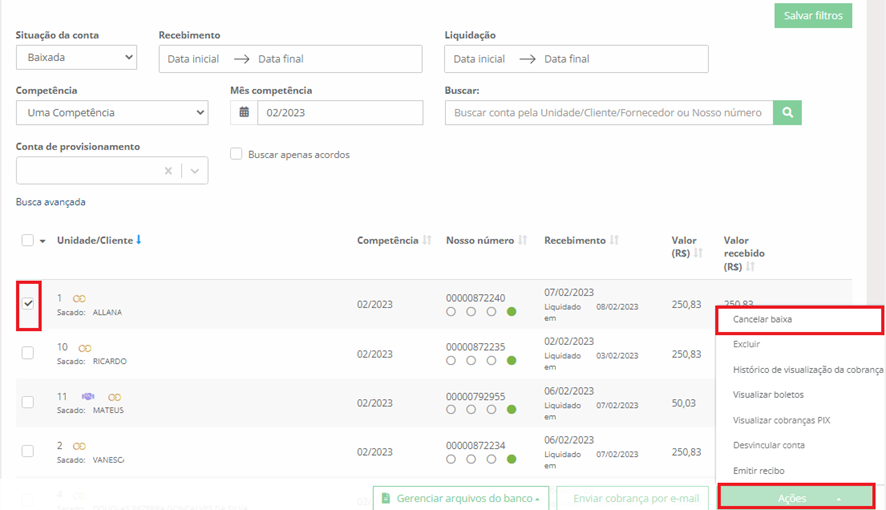Sort by Unidade/Cliente blue arrow
Screen dimensions: 886x510
coord(138,240)
